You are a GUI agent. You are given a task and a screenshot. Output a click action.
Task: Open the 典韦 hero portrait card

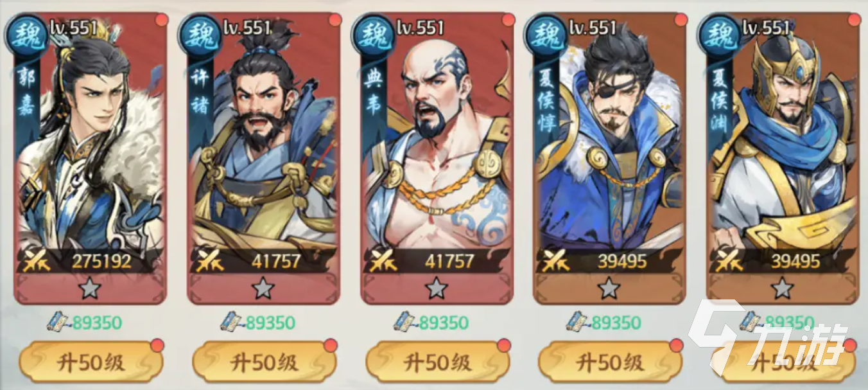point(437,158)
